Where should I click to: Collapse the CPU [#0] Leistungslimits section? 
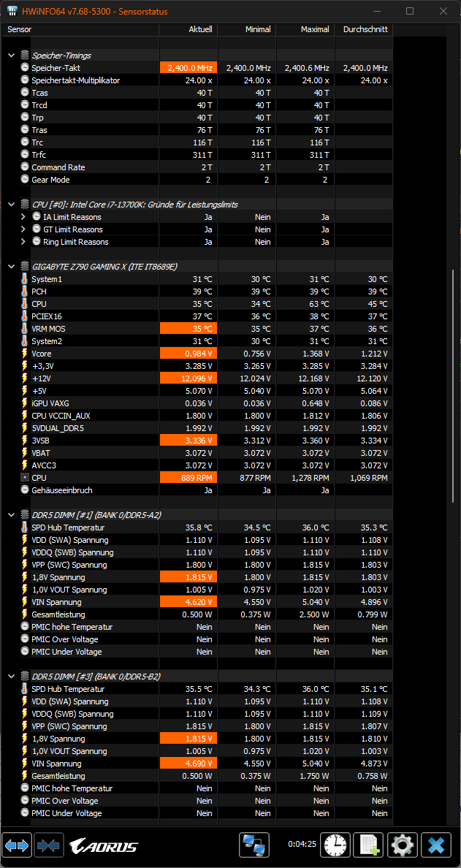click(x=11, y=205)
